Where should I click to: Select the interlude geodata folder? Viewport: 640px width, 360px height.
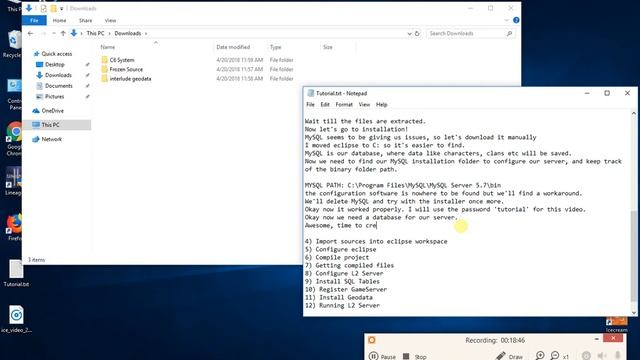[130, 79]
